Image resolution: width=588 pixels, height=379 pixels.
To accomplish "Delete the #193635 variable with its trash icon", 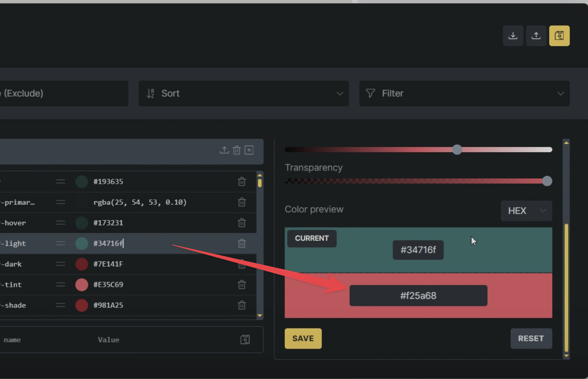I will (242, 181).
